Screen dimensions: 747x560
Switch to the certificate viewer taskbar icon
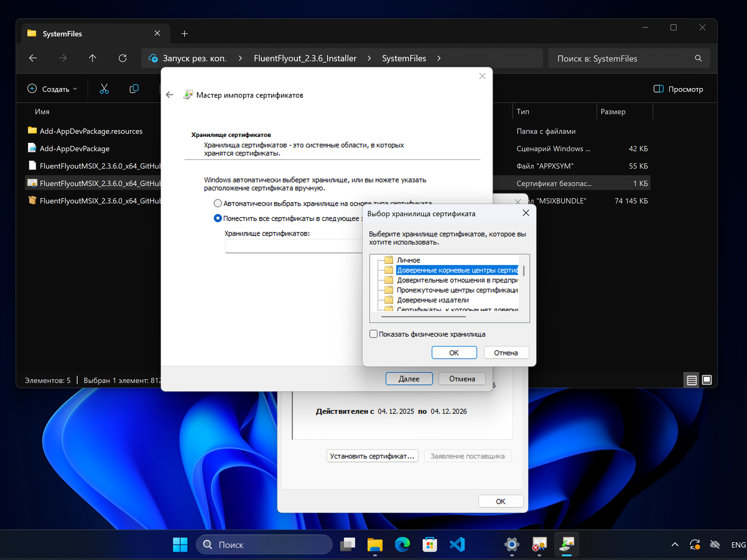coord(539,545)
